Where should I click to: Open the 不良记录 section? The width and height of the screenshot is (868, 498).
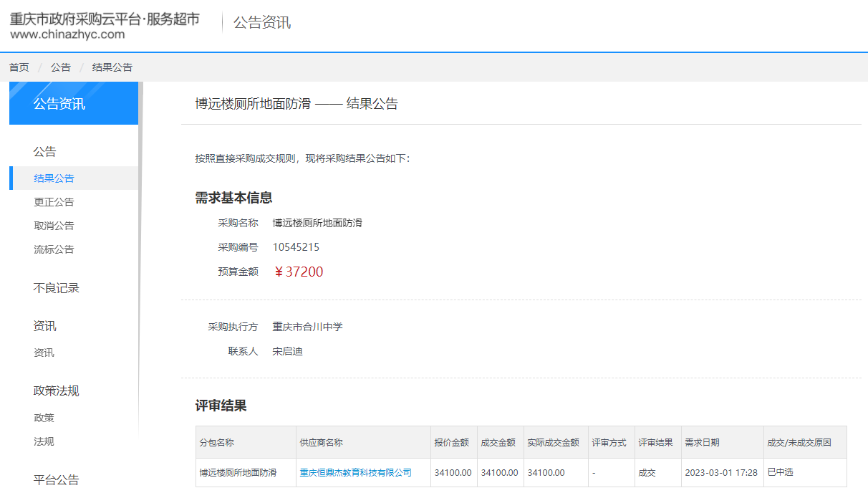[57, 288]
